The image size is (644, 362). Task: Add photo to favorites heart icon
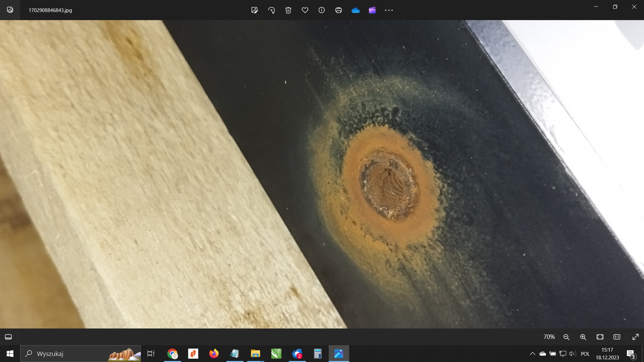(305, 10)
